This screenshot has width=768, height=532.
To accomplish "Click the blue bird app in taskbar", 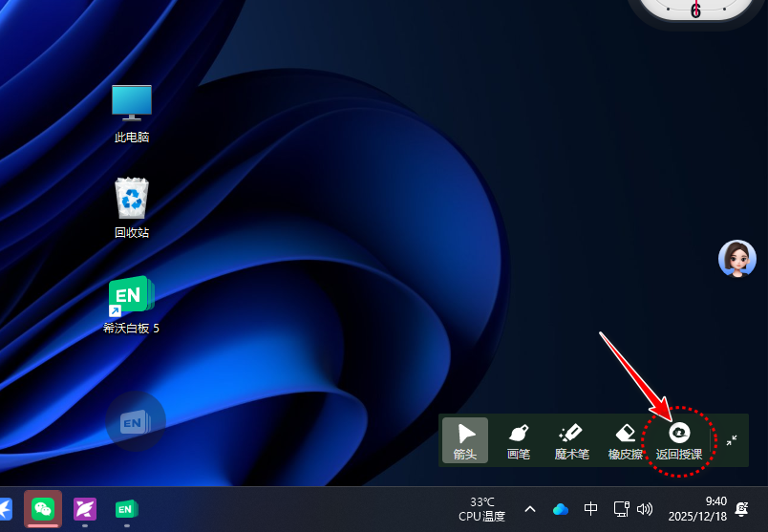I will 5,509.
